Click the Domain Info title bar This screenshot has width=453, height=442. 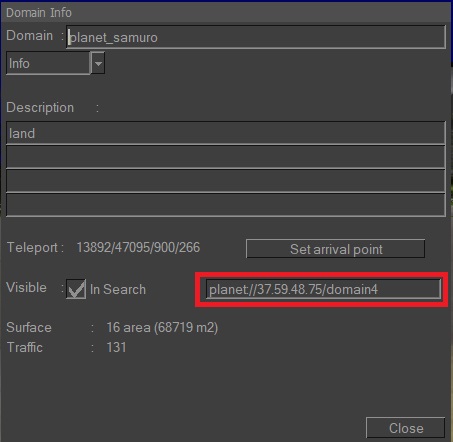(226, 13)
